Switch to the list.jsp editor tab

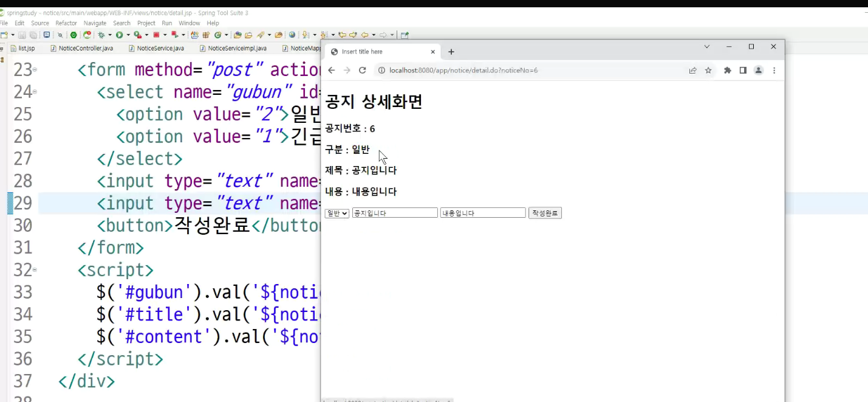[x=22, y=48]
